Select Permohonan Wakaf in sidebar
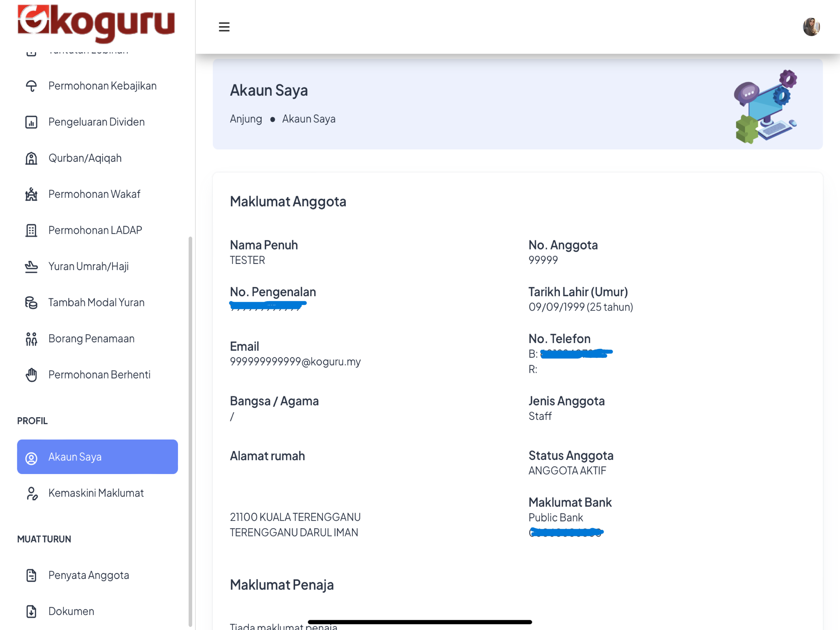 point(97,194)
